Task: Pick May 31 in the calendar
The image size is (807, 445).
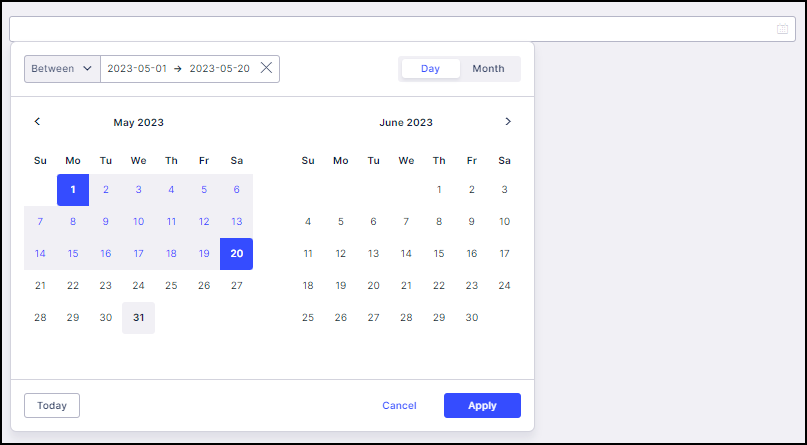Action: click(x=138, y=317)
